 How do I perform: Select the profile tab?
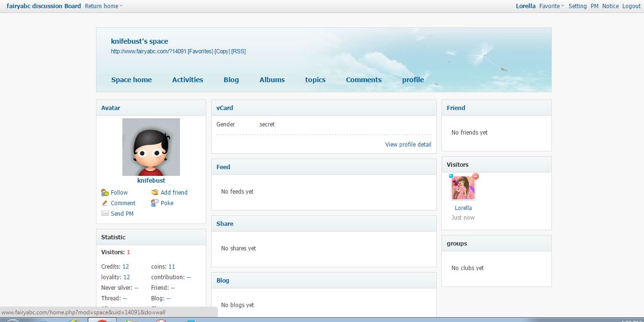pos(413,80)
